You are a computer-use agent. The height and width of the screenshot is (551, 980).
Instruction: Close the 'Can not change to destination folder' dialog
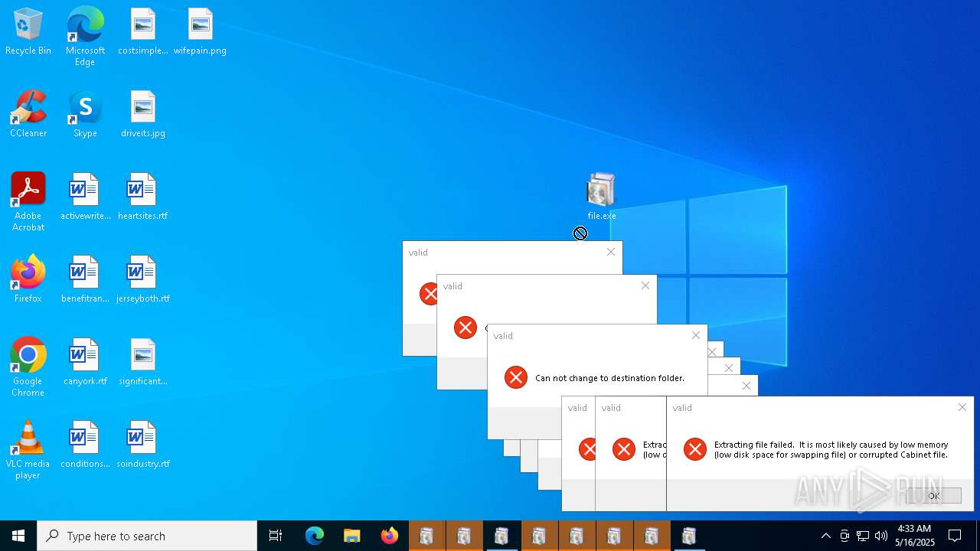coord(696,335)
